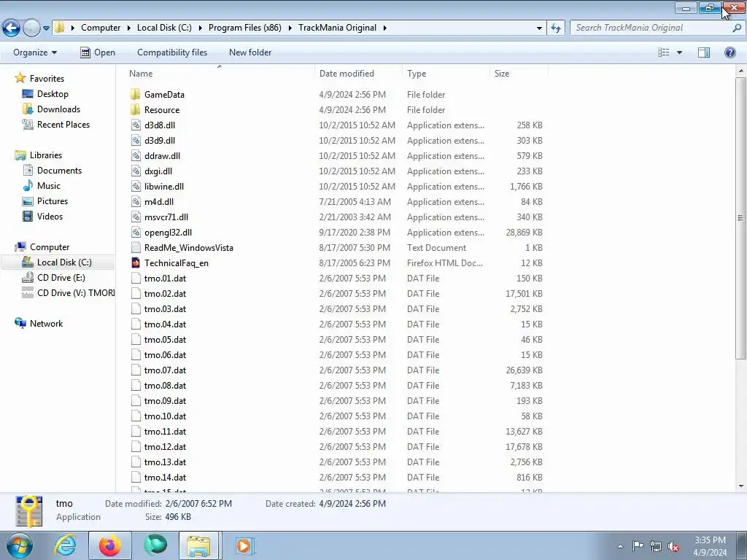Select Favorites in navigation pane
The width and height of the screenshot is (747, 560).
coord(47,79)
